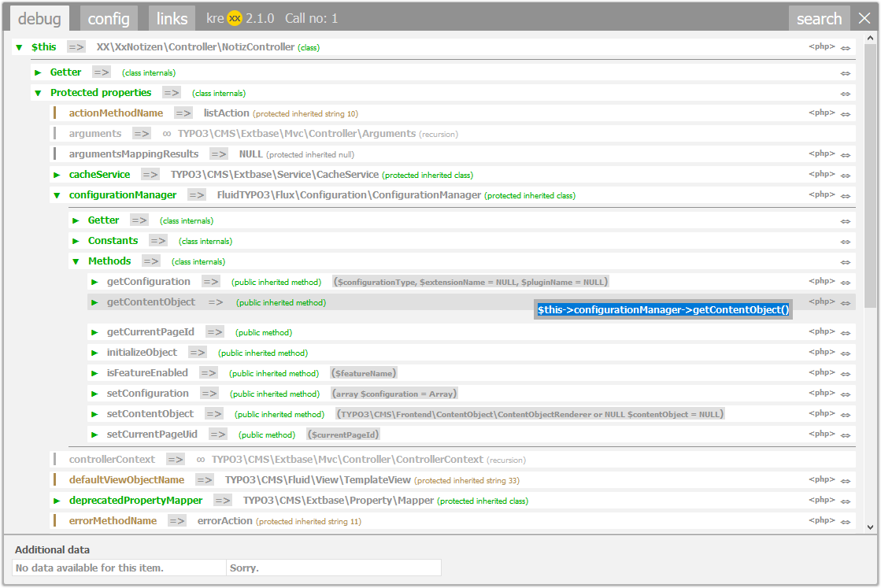Viewport: 881px width, 588px height.
Task: Collapse the configurationManager property
Action: click(x=57, y=195)
